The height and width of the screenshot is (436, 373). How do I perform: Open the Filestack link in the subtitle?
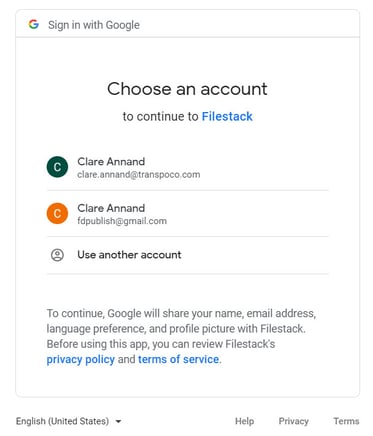227,116
